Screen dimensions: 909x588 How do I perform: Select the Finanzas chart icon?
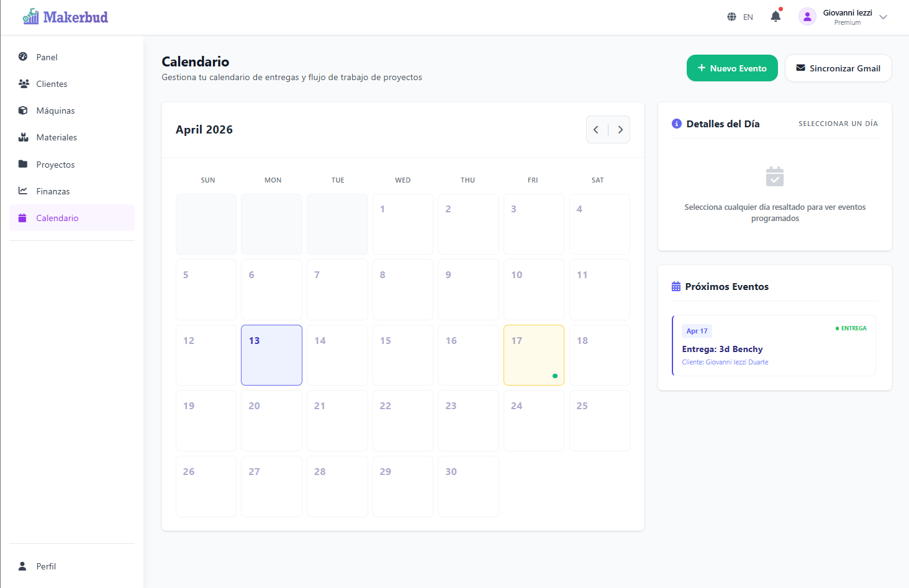(22, 191)
